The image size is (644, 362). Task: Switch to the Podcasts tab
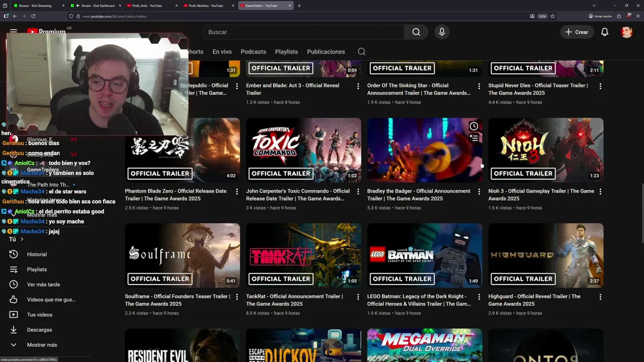253,52
